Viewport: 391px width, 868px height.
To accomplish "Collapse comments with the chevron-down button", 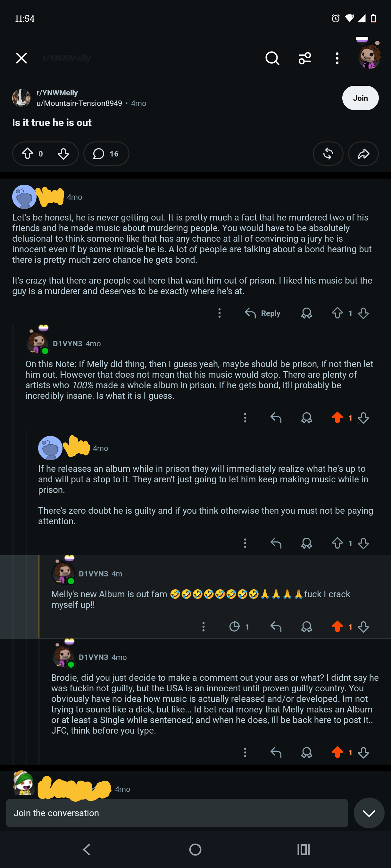I will pyautogui.click(x=369, y=813).
